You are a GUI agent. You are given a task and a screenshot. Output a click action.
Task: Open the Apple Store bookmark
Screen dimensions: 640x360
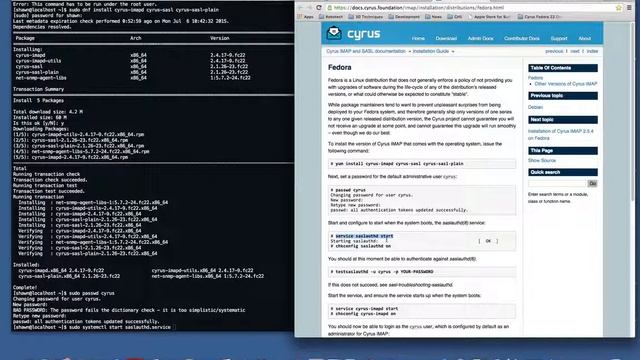coord(489,17)
